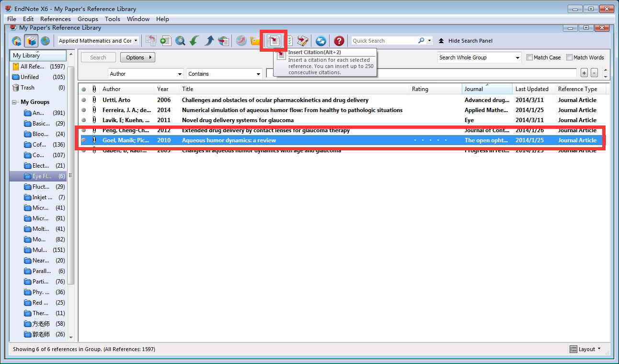
Task: Click the groups panel scroll-down arrow
Action: click(x=71, y=337)
